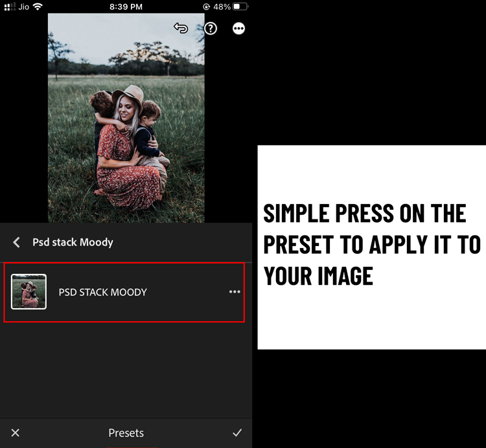Tap the undo arrow icon
Screen dimensions: 486x448
[x=181, y=28]
